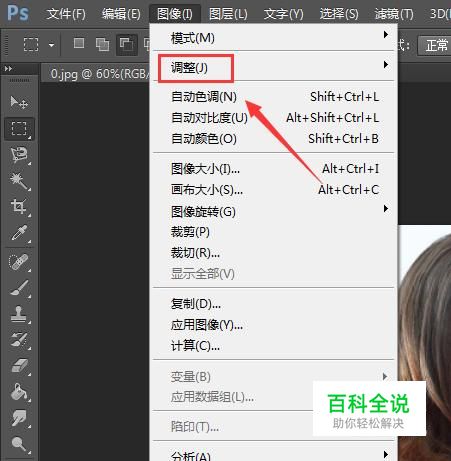Select the Move tool
Screen dimensions: 451x461
pos(19,102)
